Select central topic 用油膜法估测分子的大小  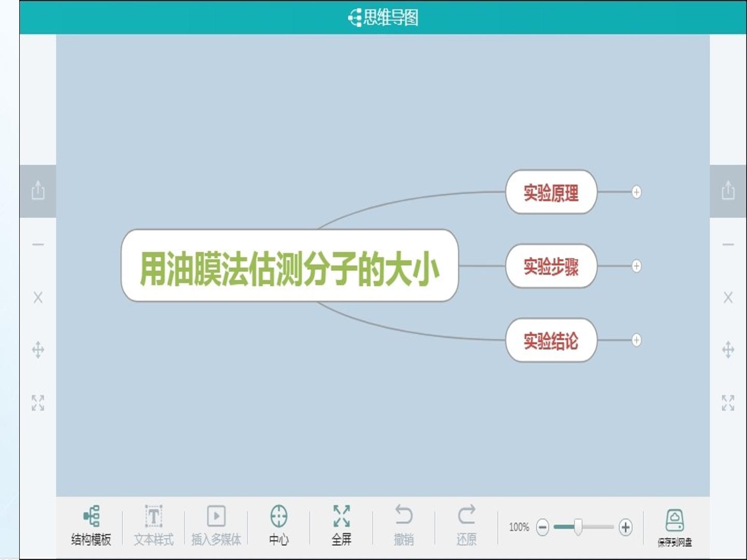pyautogui.click(x=289, y=265)
